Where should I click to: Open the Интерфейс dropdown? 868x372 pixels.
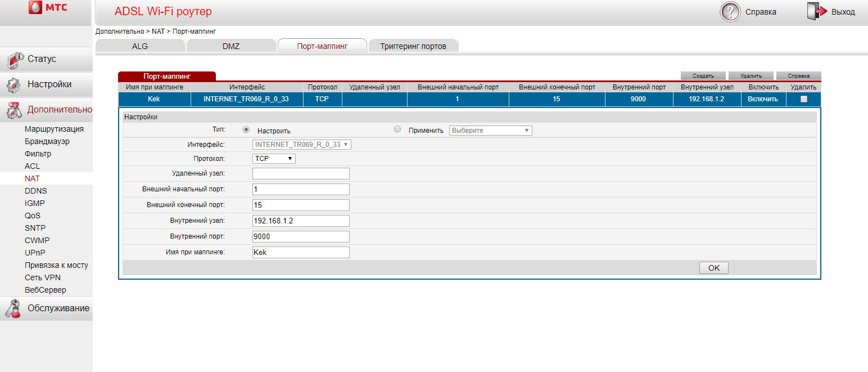pyautogui.click(x=302, y=145)
